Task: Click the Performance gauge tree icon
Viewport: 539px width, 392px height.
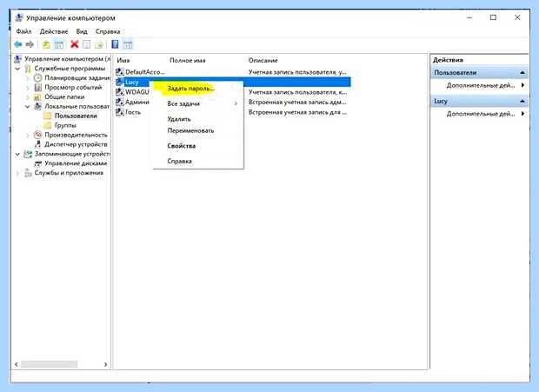Action: click(x=37, y=135)
